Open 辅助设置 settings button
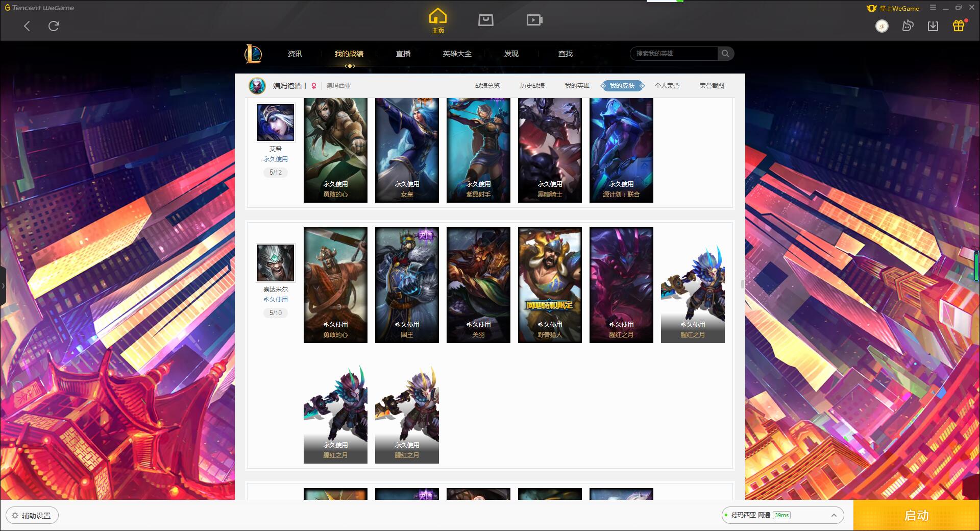 (32, 515)
